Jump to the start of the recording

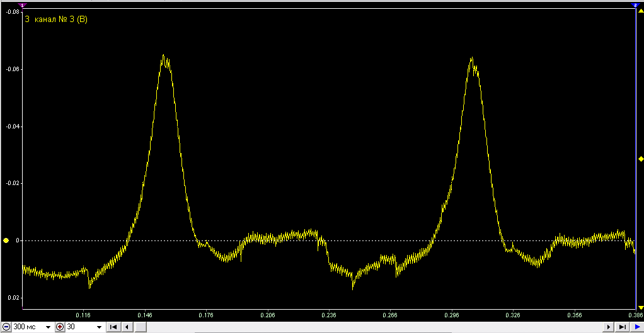(114, 327)
